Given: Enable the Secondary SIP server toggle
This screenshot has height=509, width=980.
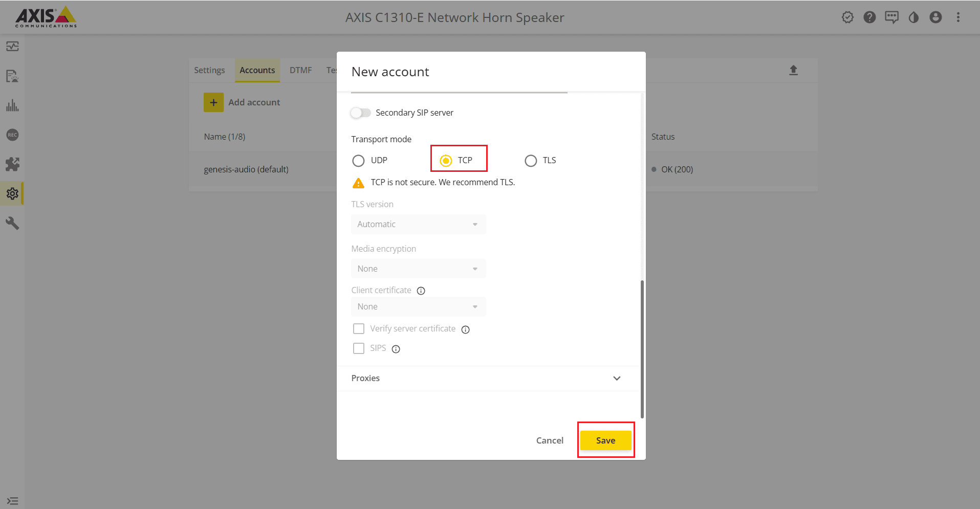Looking at the screenshot, I should [x=361, y=113].
